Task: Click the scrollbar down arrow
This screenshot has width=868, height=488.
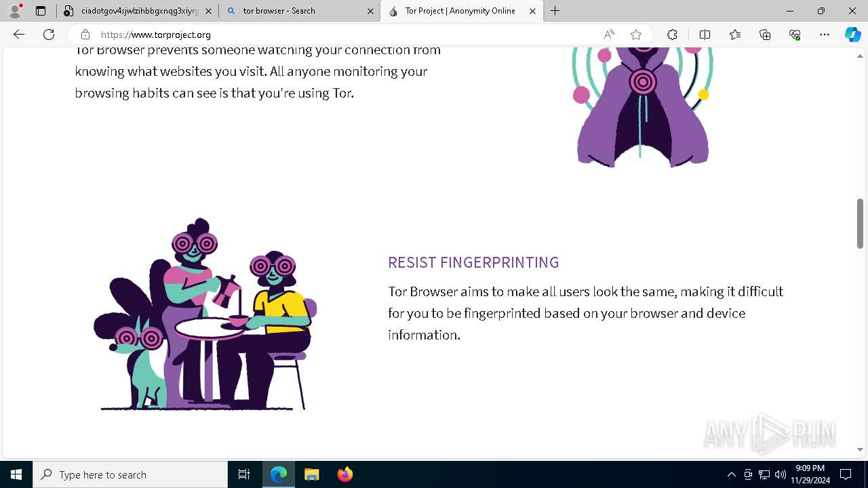Action: click(861, 449)
